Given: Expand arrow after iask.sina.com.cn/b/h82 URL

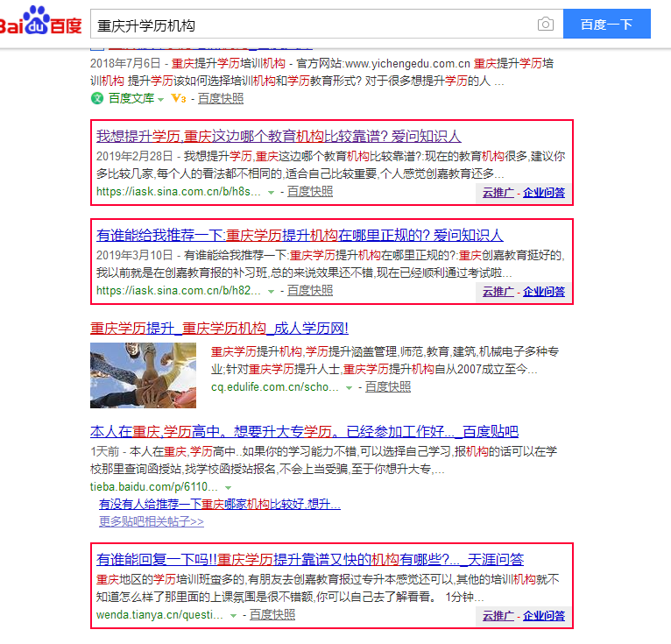Looking at the screenshot, I should click(x=271, y=292).
